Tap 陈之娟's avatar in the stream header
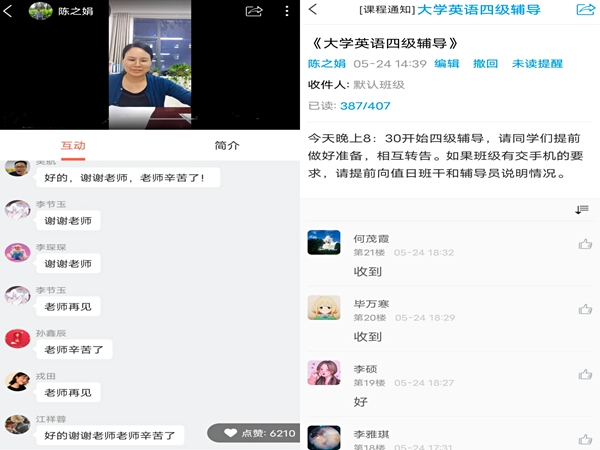 [41, 11]
